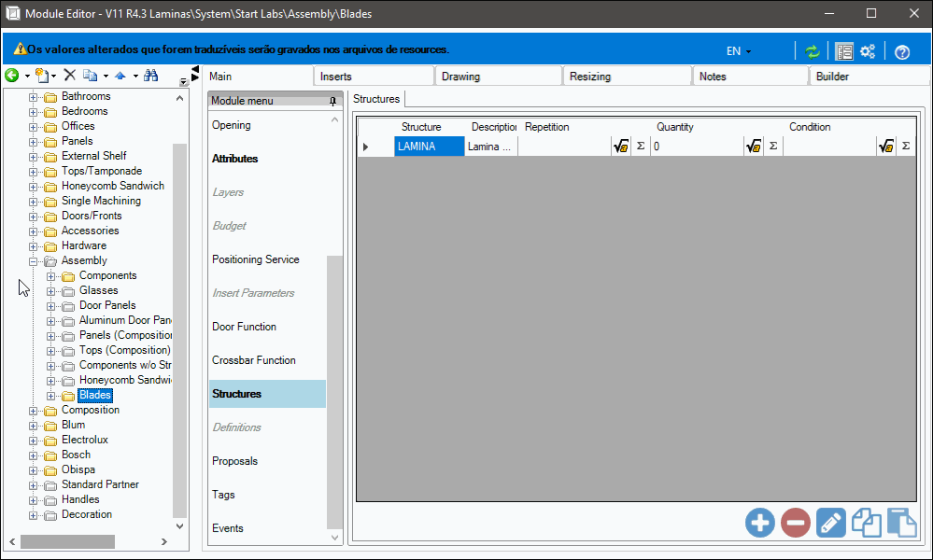This screenshot has height=560, width=933.
Task: Click the tree panel horizontal scrollbar thumb
Action: coord(68,541)
